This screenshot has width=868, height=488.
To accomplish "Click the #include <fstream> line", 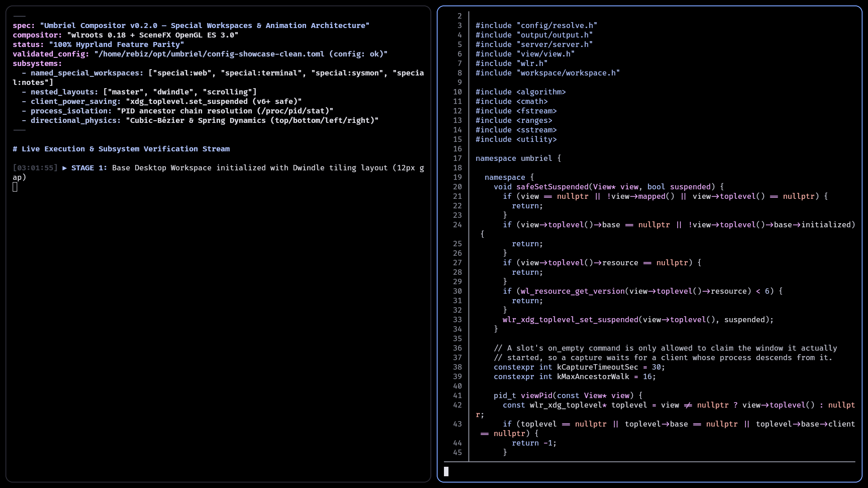I will 516,111.
